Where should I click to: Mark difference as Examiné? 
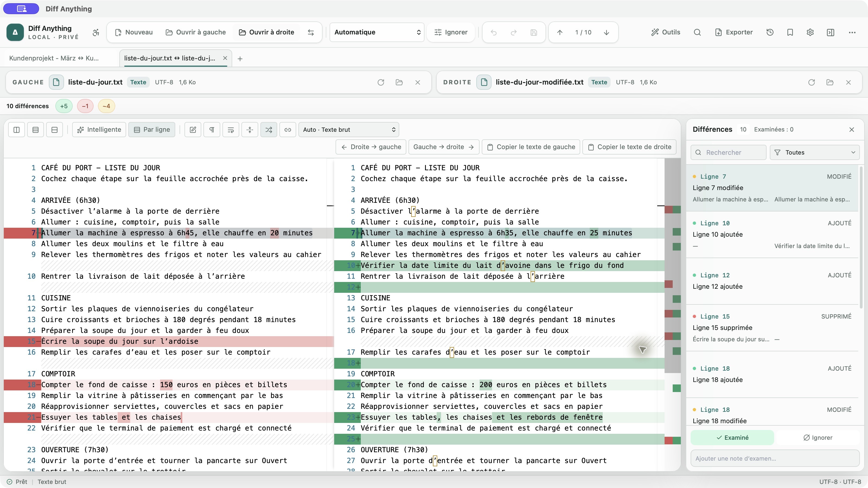[732, 438]
